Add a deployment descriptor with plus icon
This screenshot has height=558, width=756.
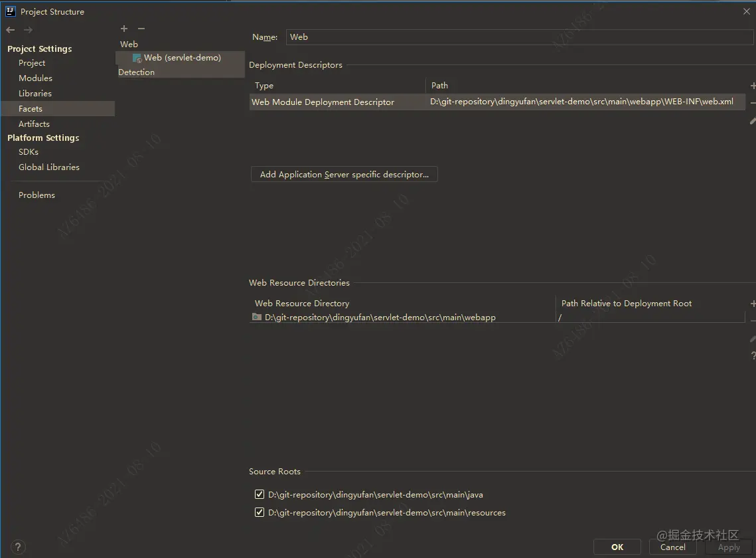pos(753,86)
